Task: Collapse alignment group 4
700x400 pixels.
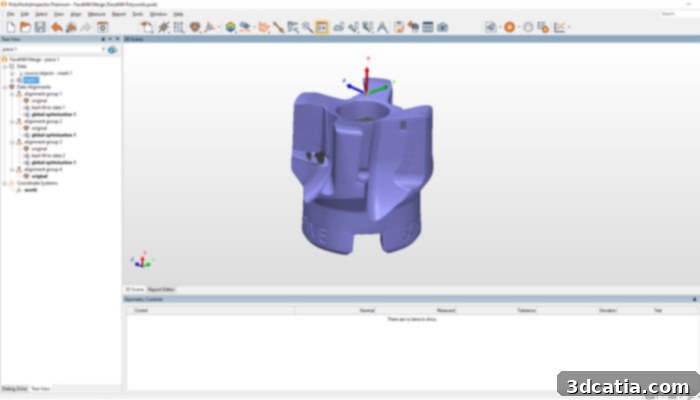Action: pyautogui.click(x=12, y=170)
